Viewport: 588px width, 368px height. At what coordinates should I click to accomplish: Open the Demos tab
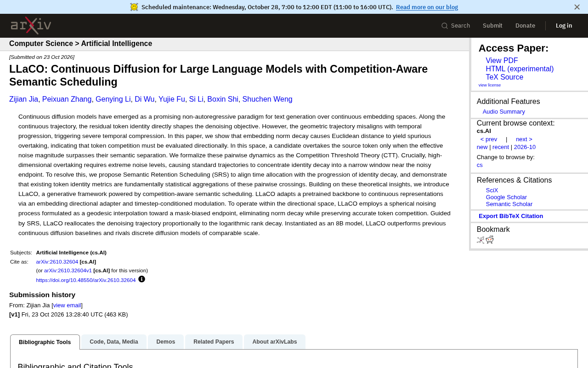(x=165, y=342)
